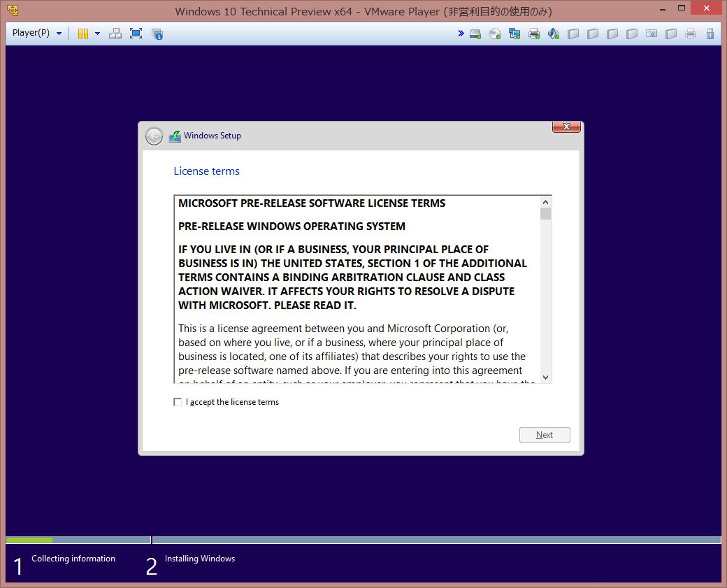Expand the device toolbar with the blue double chevron

(x=461, y=34)
